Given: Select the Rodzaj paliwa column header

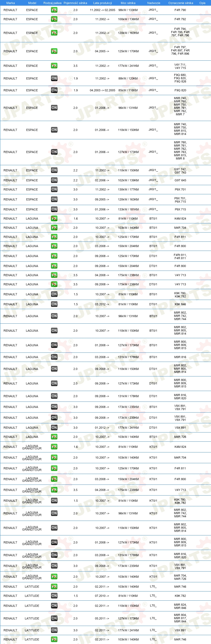Looking at the screenshot, I should (x=52, y=3).
